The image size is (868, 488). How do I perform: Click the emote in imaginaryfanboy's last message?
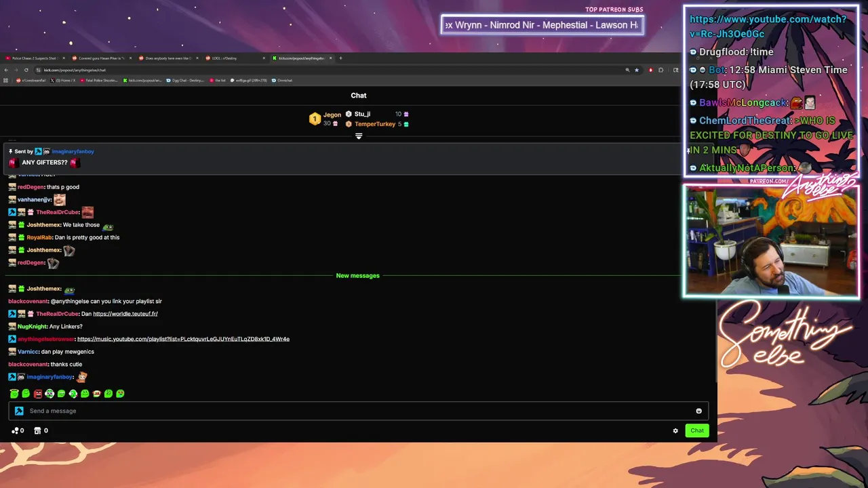[82, 377]
